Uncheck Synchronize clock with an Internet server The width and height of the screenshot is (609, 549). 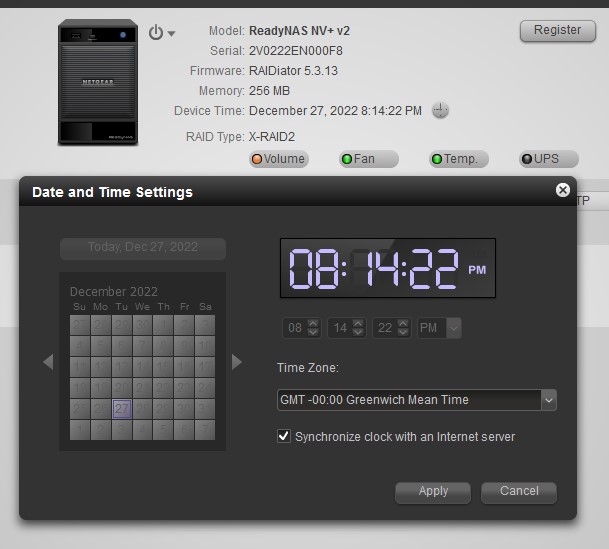pos(284,436)
